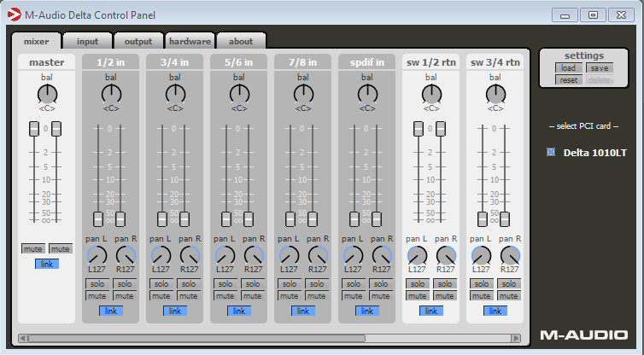Viewport: 644px width, 355px height.
Task: Click the 3/4 in pan R knob
Action: (x=190, y=255)
